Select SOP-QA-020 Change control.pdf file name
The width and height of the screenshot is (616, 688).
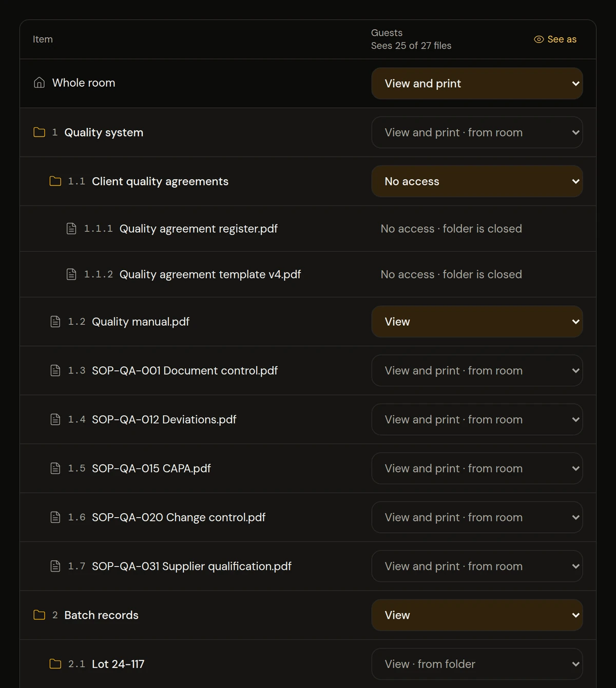[179, 517]
